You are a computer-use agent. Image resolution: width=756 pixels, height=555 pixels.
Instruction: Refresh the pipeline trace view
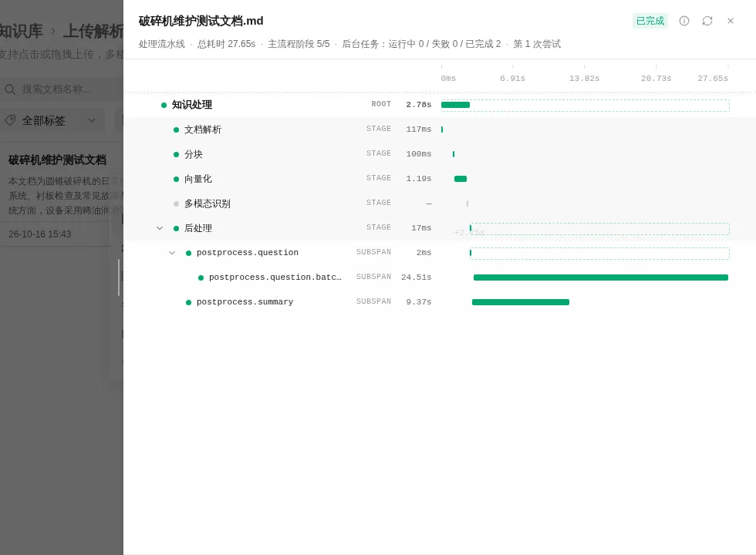click(x=707, y=21)
